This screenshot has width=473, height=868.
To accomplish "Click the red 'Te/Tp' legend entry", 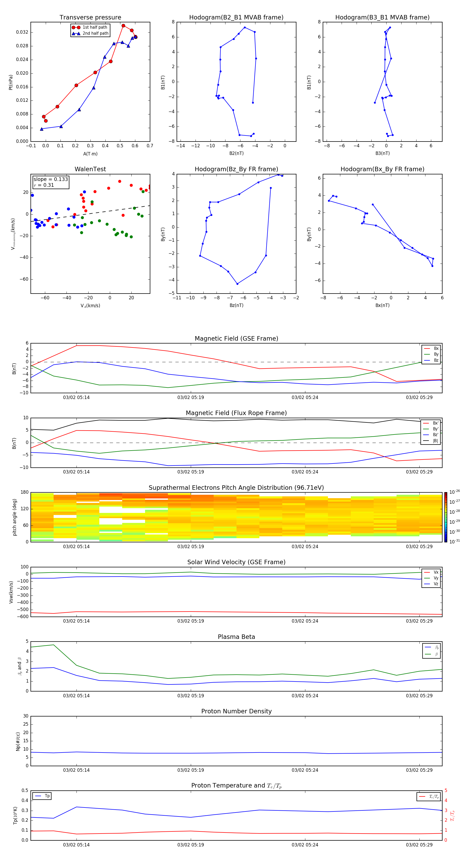I will 429,796.
